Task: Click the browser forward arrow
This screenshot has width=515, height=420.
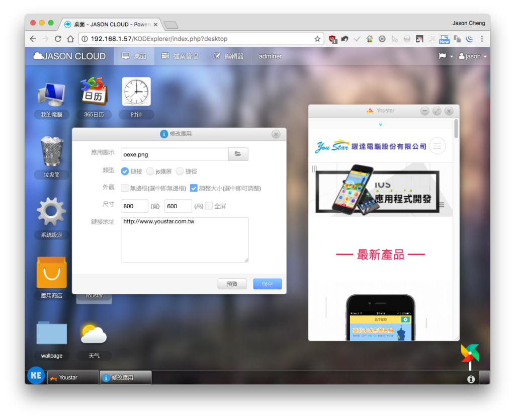Action: point(46,39)
